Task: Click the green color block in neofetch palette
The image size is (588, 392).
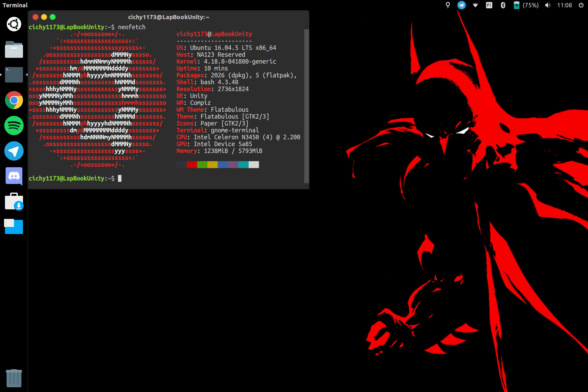Action: (202, 164)
